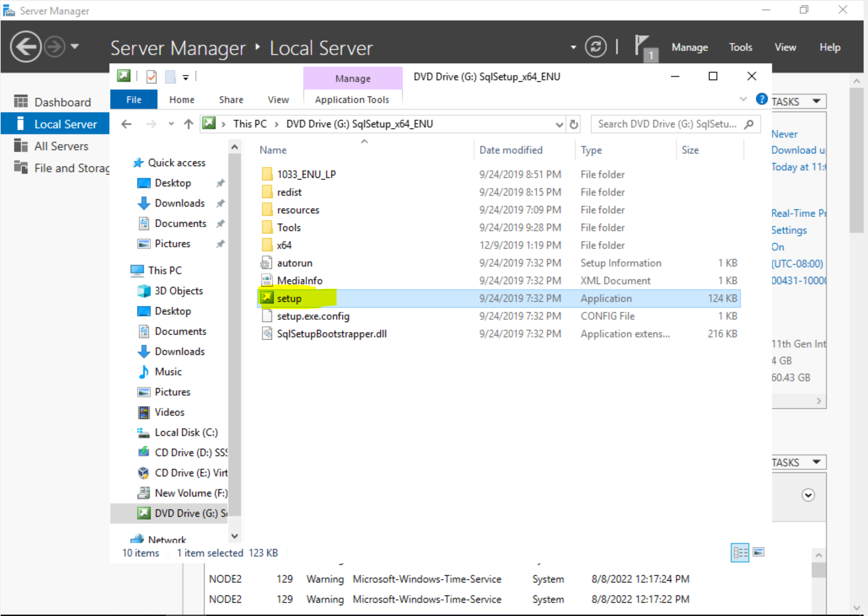The width and height of the screenshot is (868, 616).
Task: Click Server Manager back arrow button
Action: click(x=26, y=47)
